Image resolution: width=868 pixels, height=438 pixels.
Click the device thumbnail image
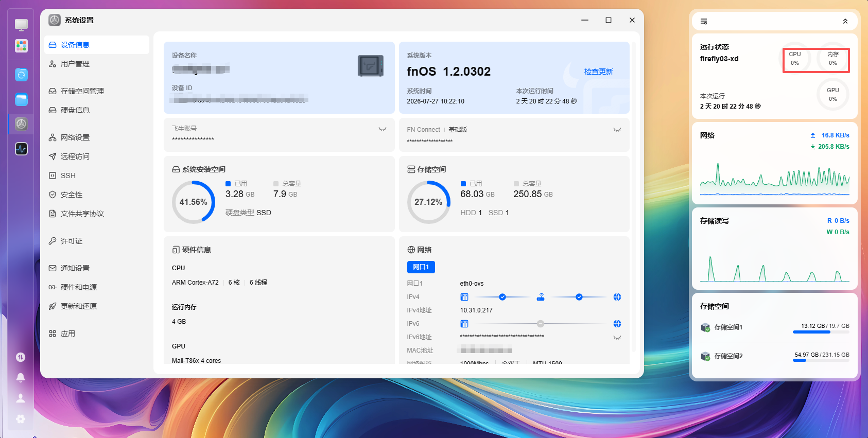coord(371,66)
